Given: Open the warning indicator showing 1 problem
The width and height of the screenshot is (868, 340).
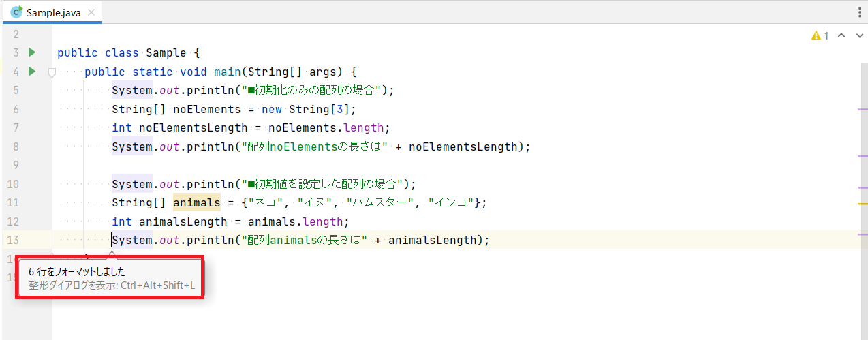Looking at the screenshot, I should (820, 35).
